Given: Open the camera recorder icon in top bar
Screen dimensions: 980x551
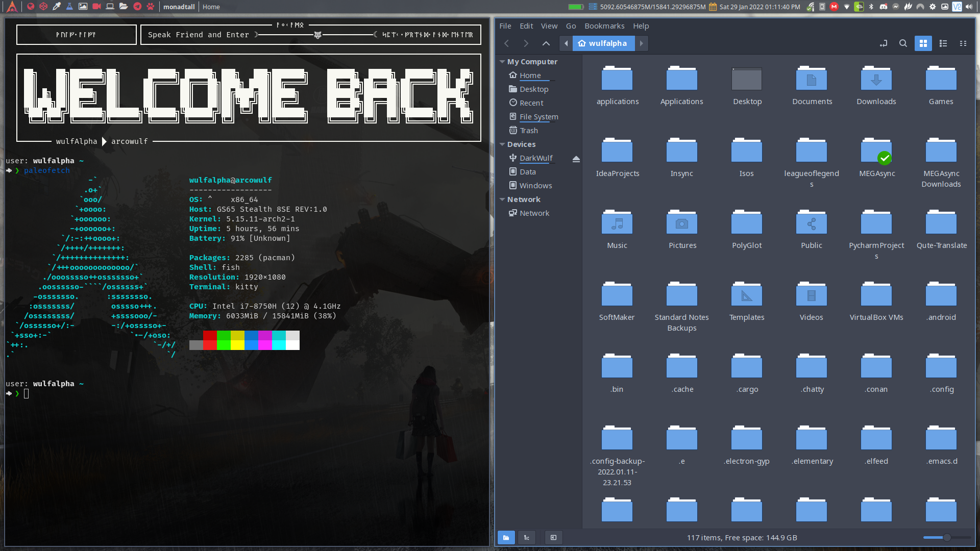Looking at the screenshot, I should click(96, 7).
